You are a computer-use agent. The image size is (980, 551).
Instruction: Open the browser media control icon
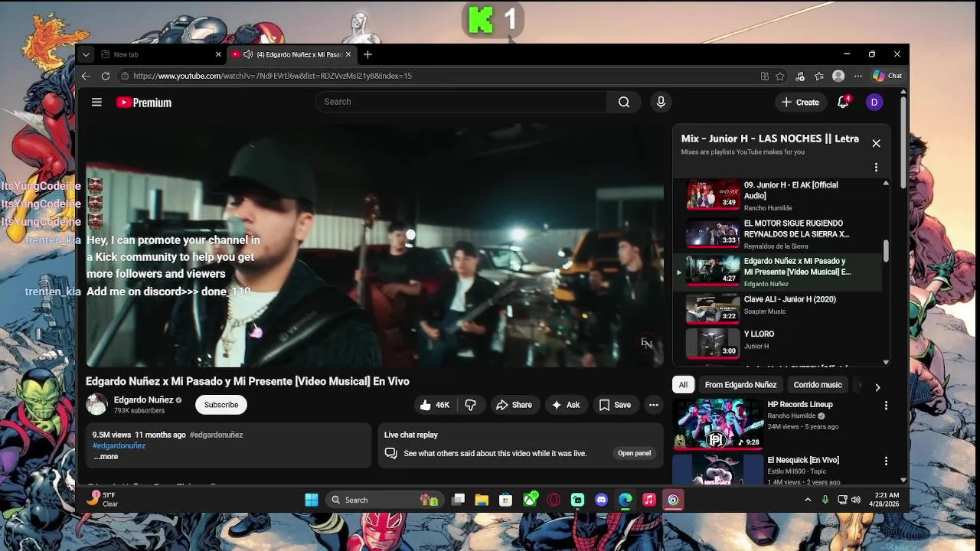coord(800,76)
